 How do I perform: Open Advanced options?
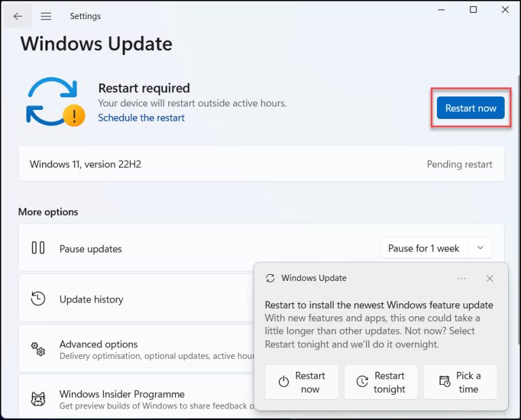click(136, 349)
